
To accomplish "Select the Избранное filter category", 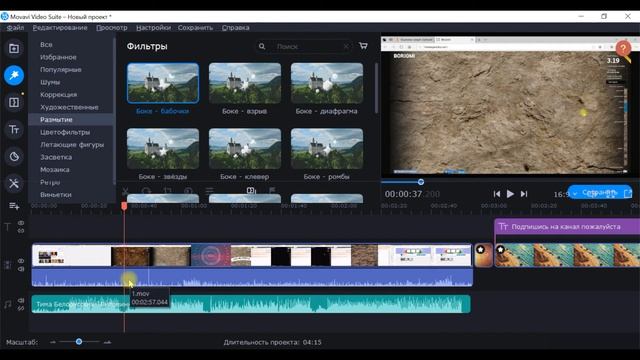I will (58, 57).
